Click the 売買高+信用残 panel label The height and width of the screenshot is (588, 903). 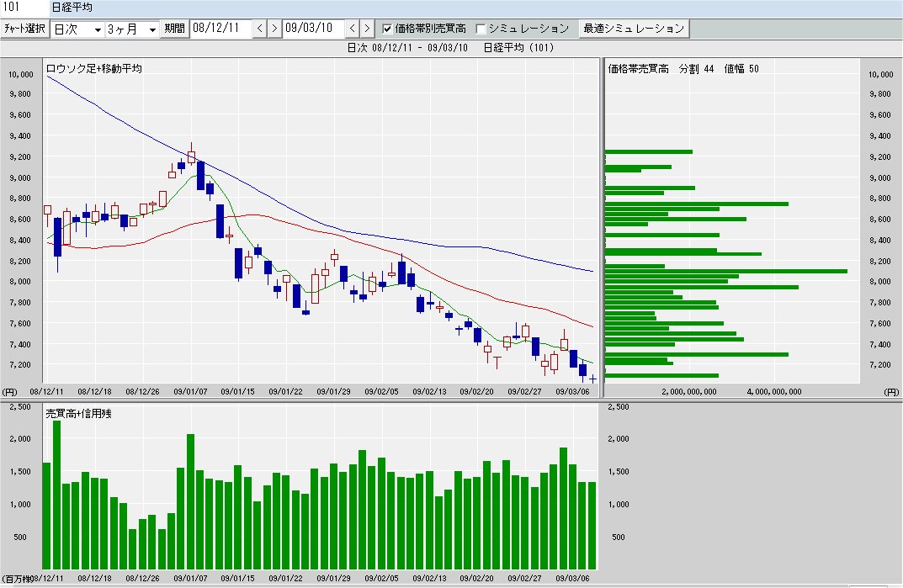[x=77, y=414]
